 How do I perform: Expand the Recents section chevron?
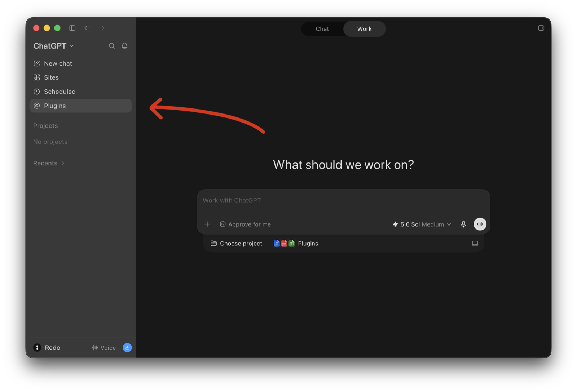click(x=63, y=163)
